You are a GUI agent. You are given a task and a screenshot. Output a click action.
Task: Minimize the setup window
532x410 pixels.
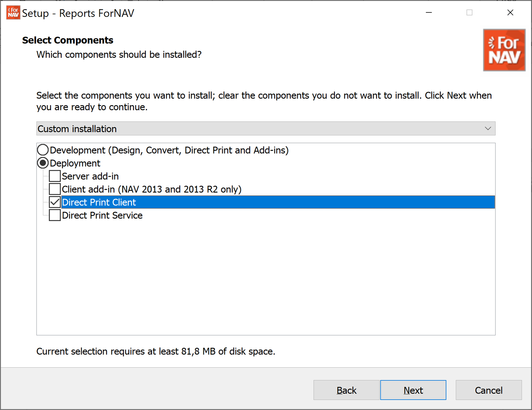(x=429, y=13)
